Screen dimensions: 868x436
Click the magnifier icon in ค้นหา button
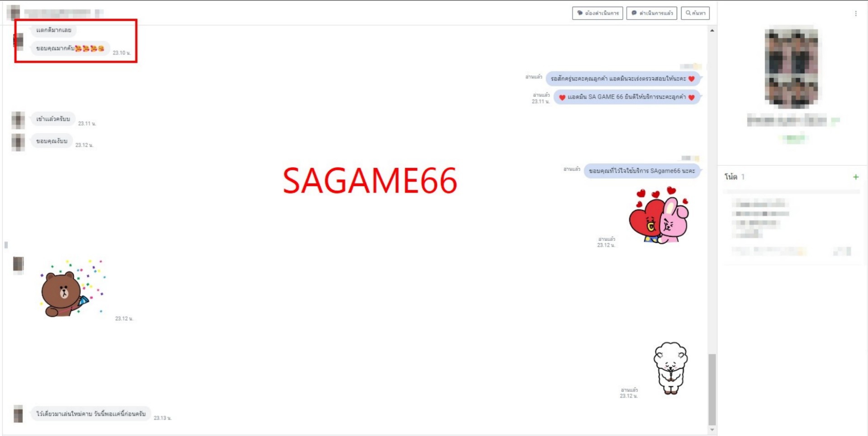[x=688, y=13]
